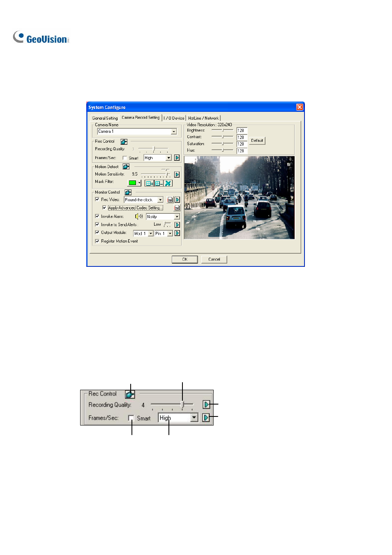
Task: Click the Saturation value field
Action: [x=242, y=144]
